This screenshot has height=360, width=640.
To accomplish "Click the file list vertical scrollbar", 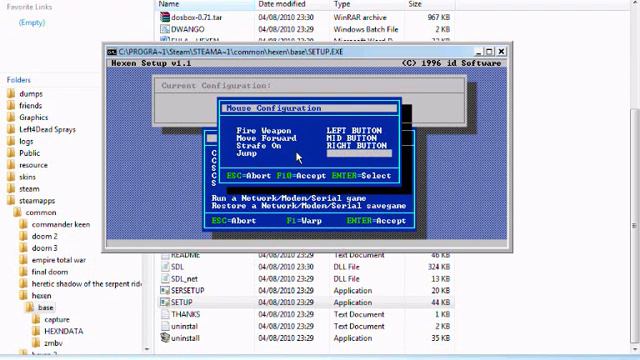I will pos(635,226).
